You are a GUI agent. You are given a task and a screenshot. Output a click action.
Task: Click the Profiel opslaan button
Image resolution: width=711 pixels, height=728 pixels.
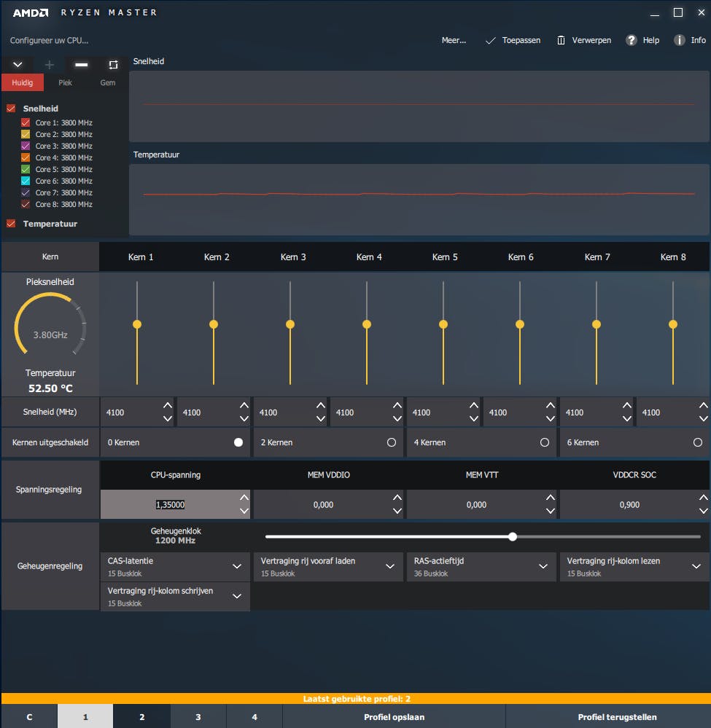tap(394, 717)
